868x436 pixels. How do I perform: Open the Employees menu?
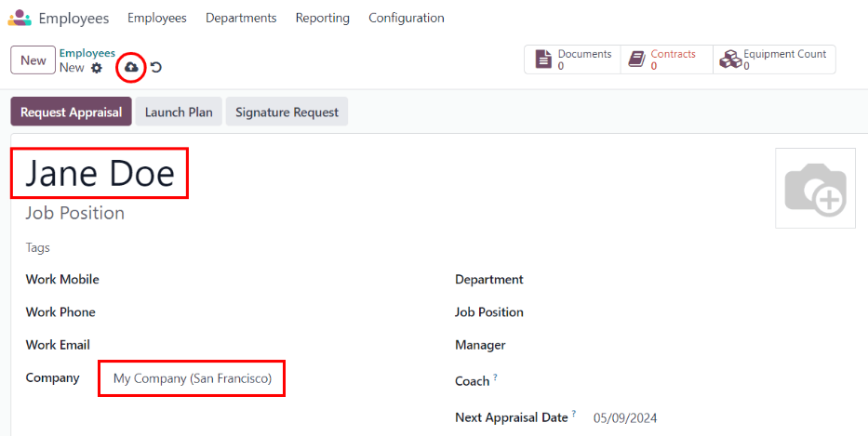tap(156, 18)
